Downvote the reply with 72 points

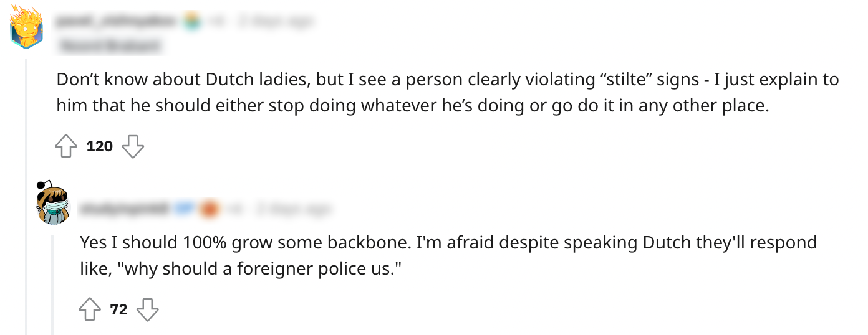click(147, 309)
